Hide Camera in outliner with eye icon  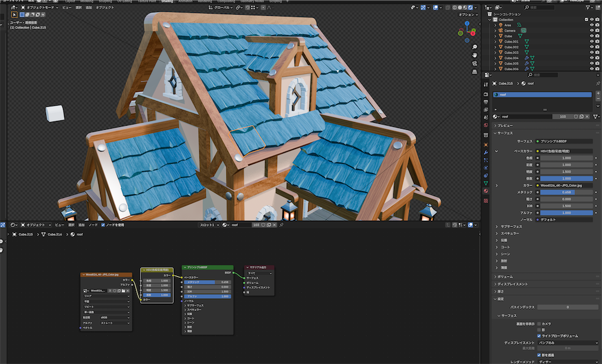tap(591, 31)
